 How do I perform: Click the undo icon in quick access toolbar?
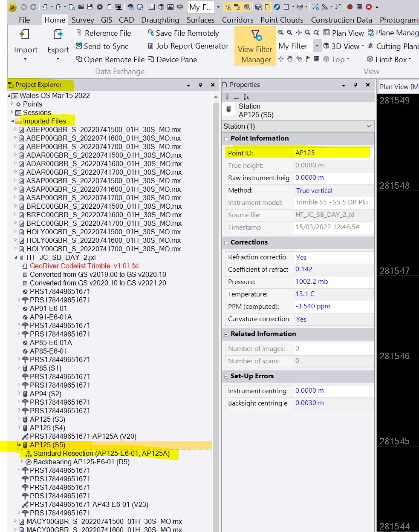[x=24, y=7]
